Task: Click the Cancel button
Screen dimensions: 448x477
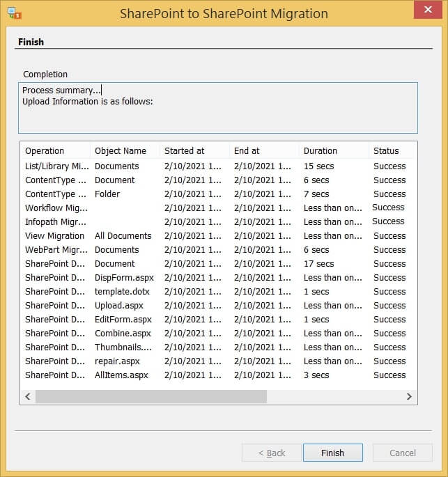Action: pos(402,453)
